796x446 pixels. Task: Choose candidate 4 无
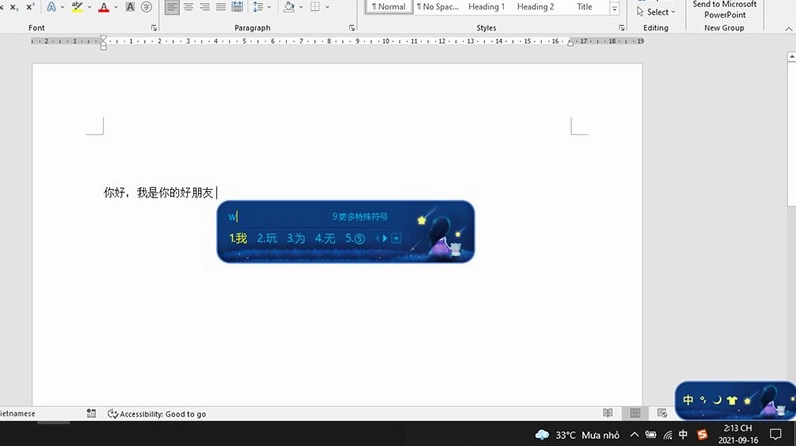[x=325, y=238]
